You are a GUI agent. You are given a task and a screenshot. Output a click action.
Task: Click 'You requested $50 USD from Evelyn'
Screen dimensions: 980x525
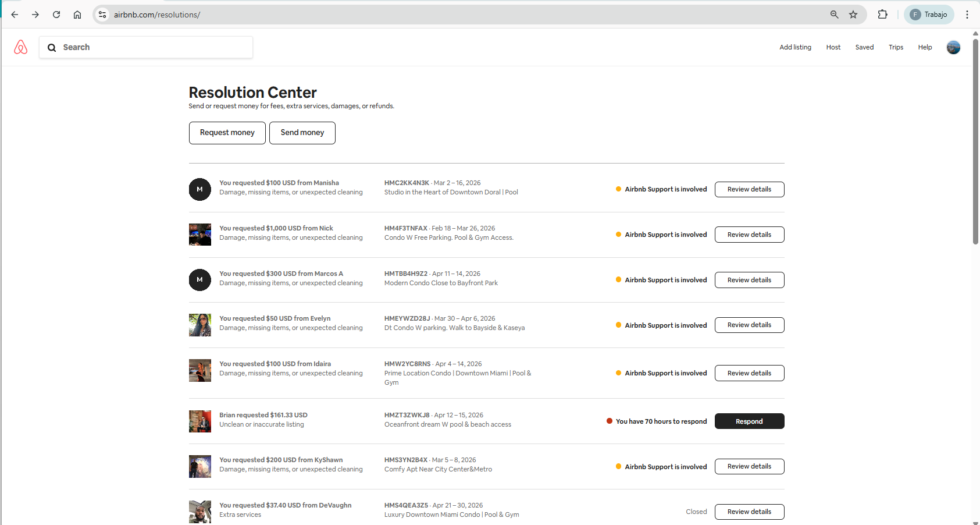tap(275, 318)
